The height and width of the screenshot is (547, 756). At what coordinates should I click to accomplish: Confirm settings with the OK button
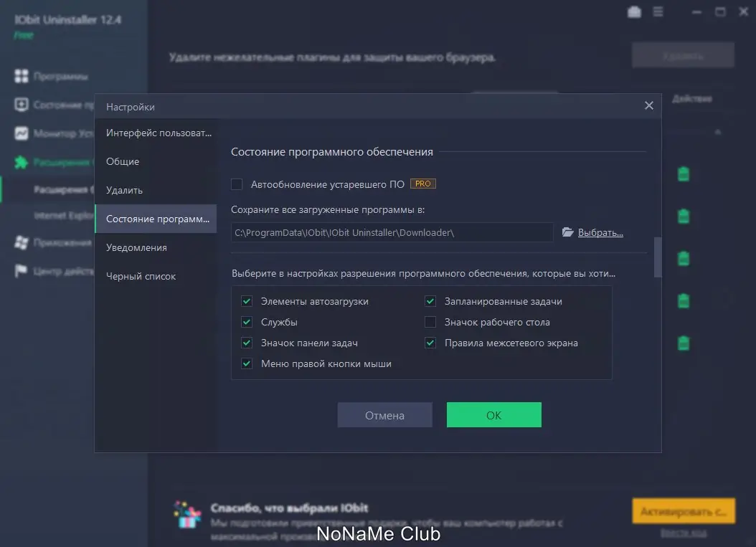[x=493, y=415]
